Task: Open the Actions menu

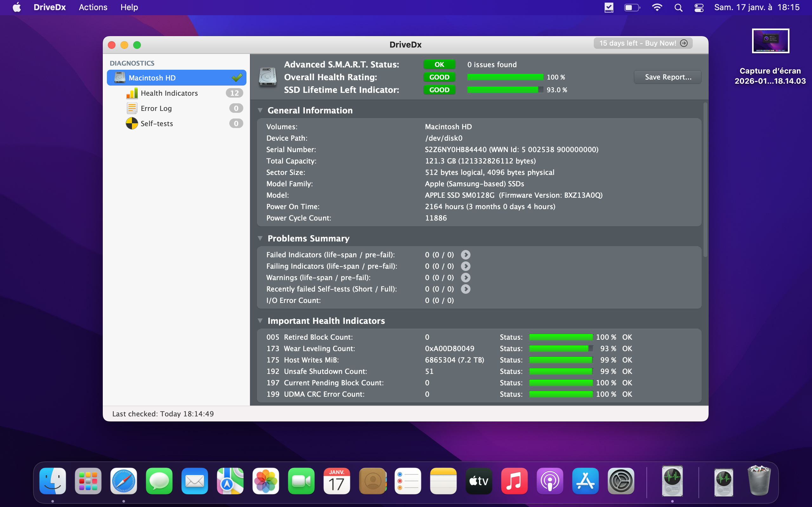Action: pyautogui.click(x=93, y=7)
